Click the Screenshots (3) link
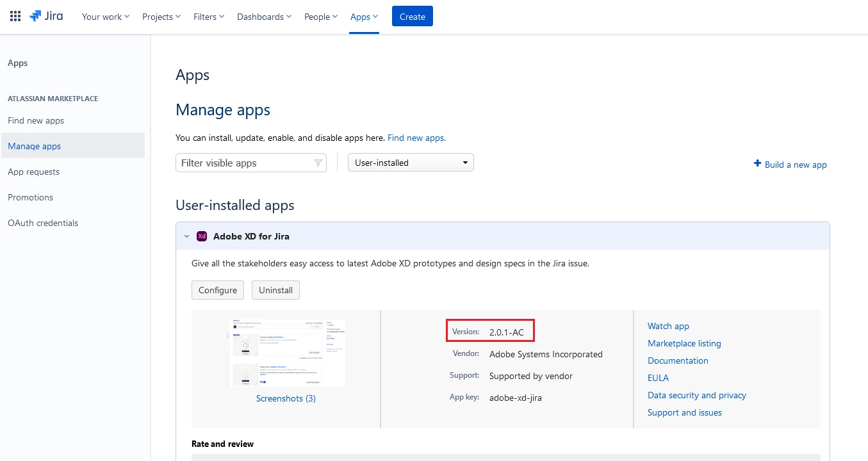Viewport: 868px width, 461px height. [x=286, y=398]
